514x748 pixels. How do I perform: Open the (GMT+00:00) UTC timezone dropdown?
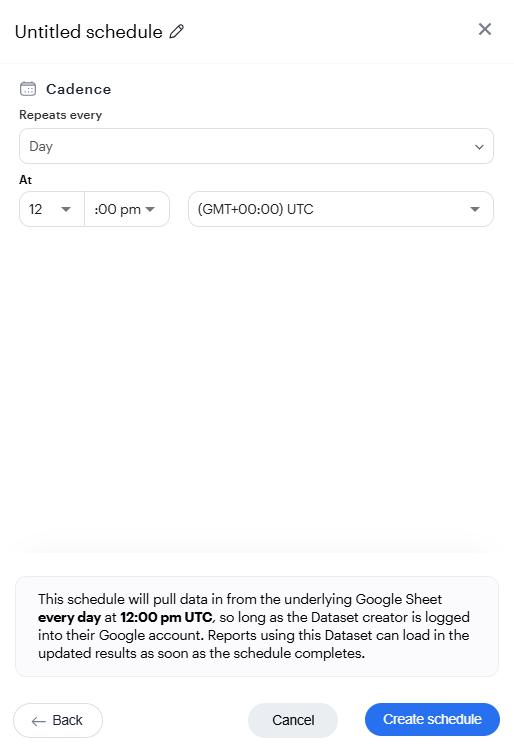tap(341, 209)
